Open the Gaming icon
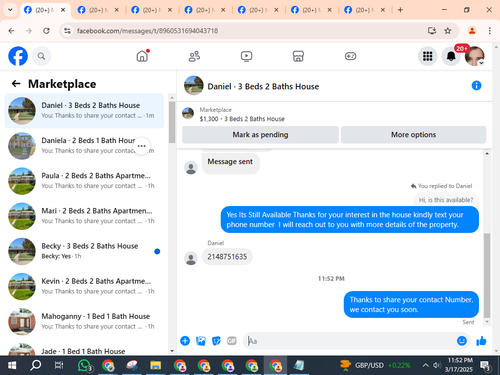 (x=350, y=56)
